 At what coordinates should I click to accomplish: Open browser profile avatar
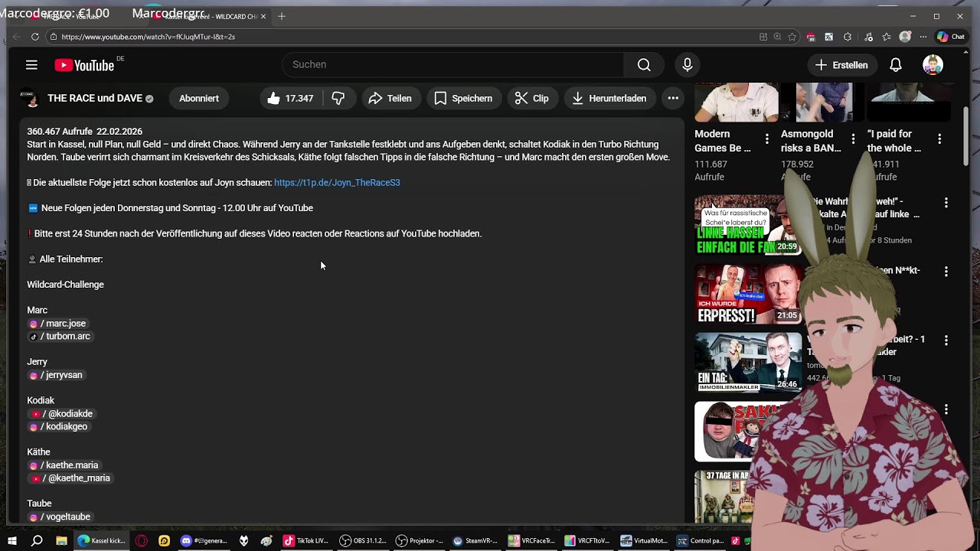(905, 37)
